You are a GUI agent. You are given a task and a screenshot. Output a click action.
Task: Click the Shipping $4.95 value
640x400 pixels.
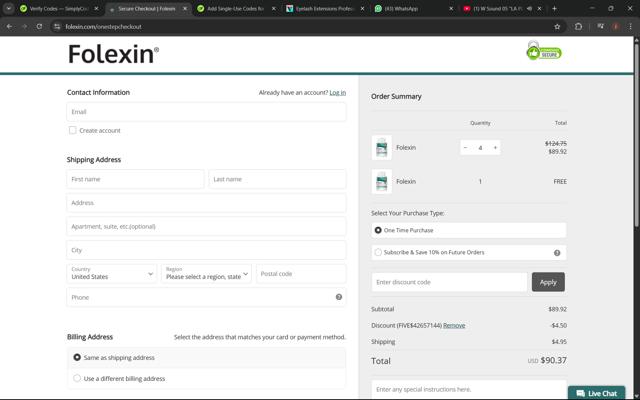pos(559,342)
